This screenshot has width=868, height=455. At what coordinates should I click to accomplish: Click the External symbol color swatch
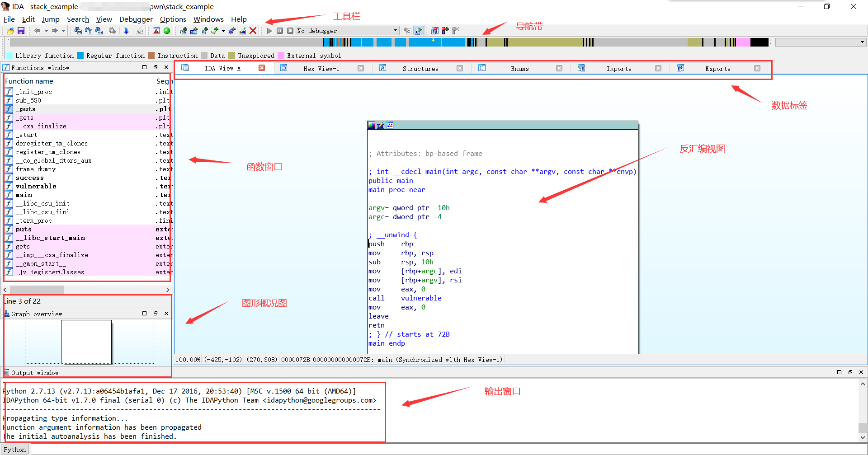tap(281, 55)
